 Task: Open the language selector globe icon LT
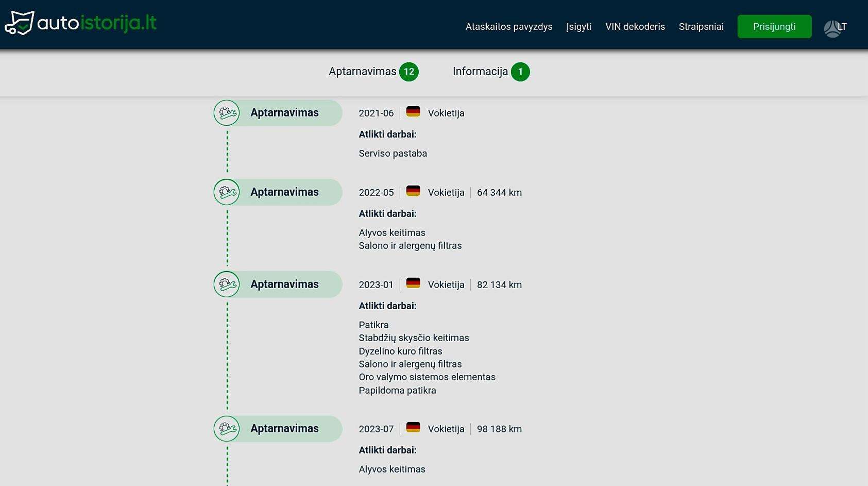[835, 28]
